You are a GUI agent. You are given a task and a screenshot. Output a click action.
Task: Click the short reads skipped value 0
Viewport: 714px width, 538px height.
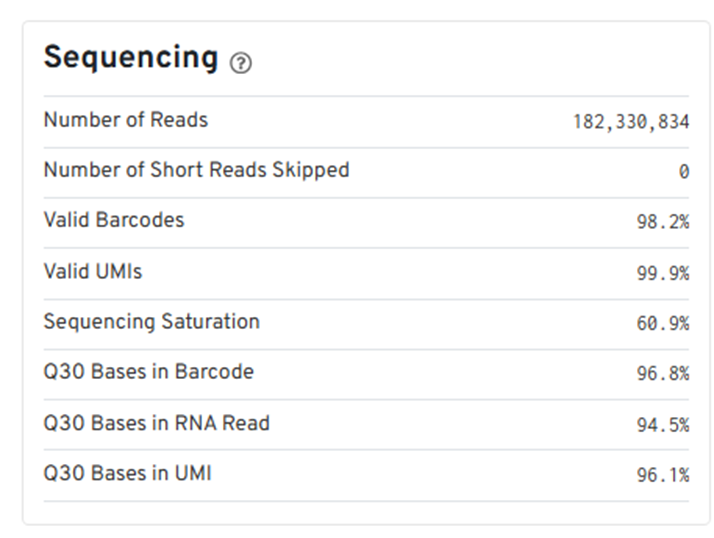point(684,172)
